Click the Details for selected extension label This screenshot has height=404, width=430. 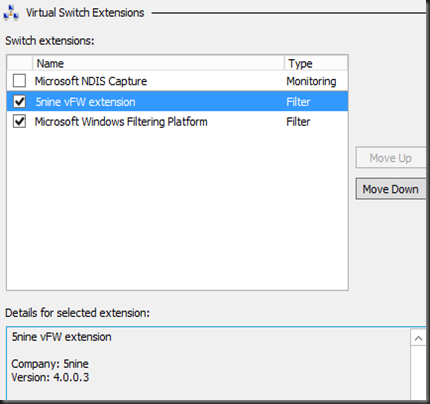pos(78,313)
